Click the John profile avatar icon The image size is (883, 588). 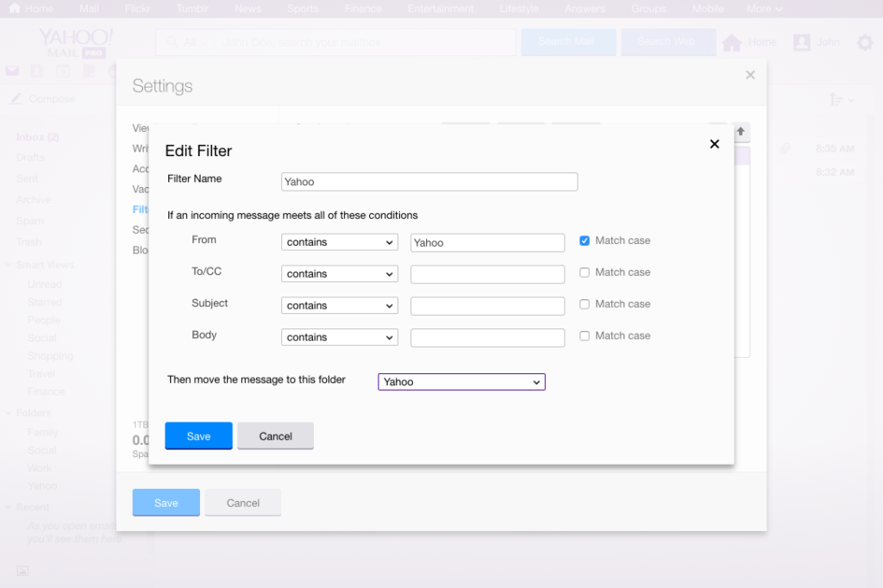(802, 42)
